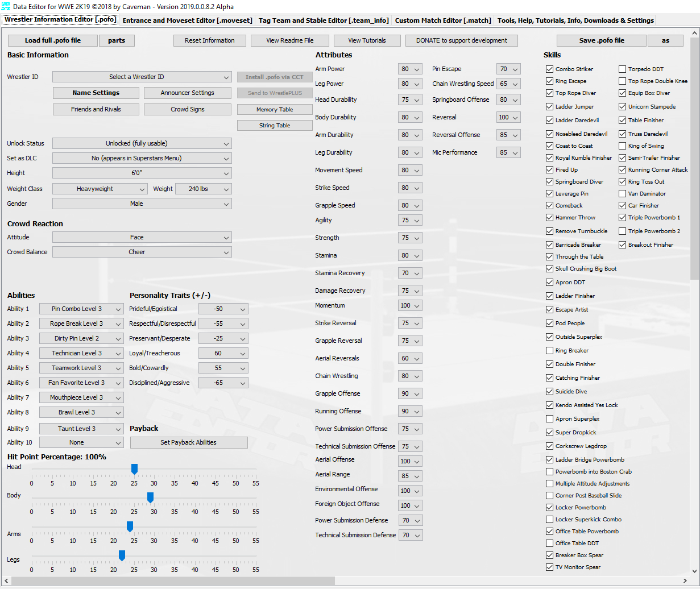The image size is (700, 589).
Task: Open the Momentum attribute dropdown
Action: (411, 306)
